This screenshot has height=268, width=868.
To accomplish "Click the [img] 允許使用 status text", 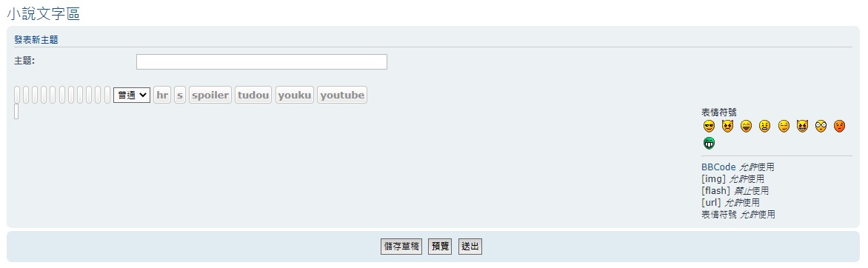I will 733,179.
